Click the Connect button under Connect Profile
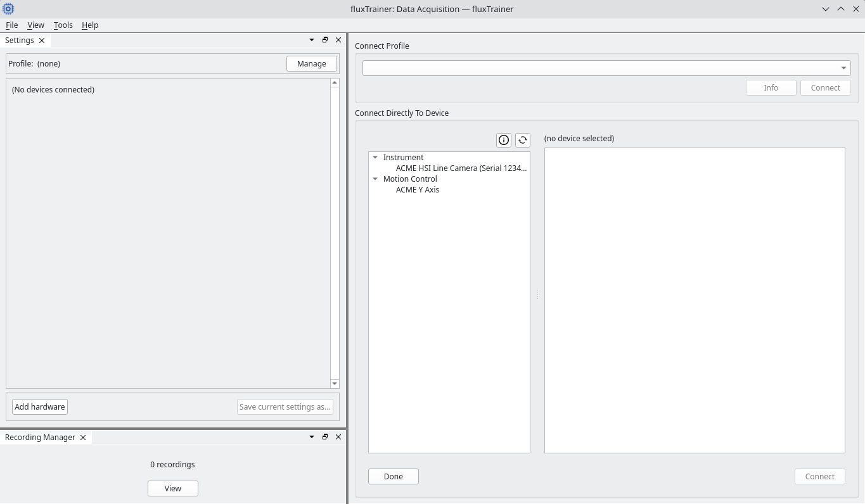 tap(826, 88)
